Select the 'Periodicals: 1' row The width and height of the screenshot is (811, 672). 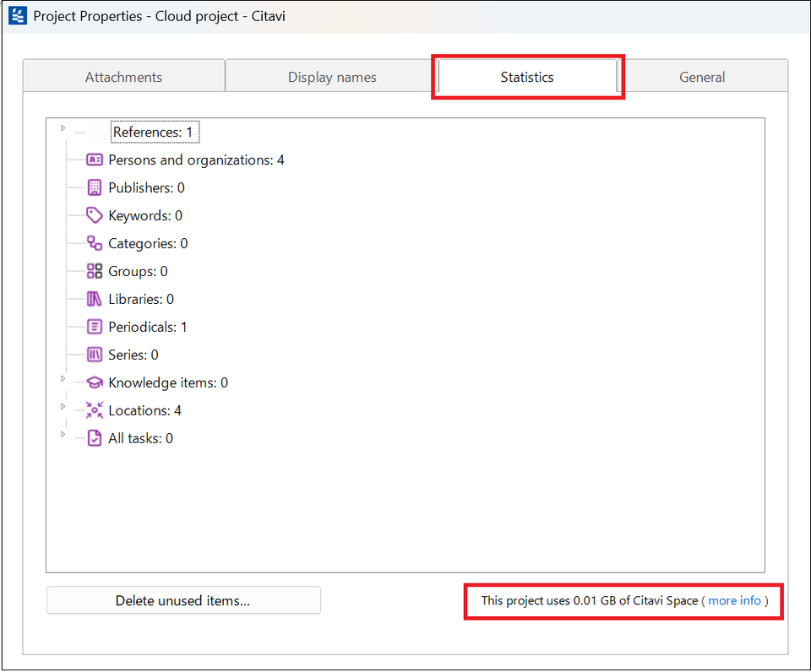(147, 328)
